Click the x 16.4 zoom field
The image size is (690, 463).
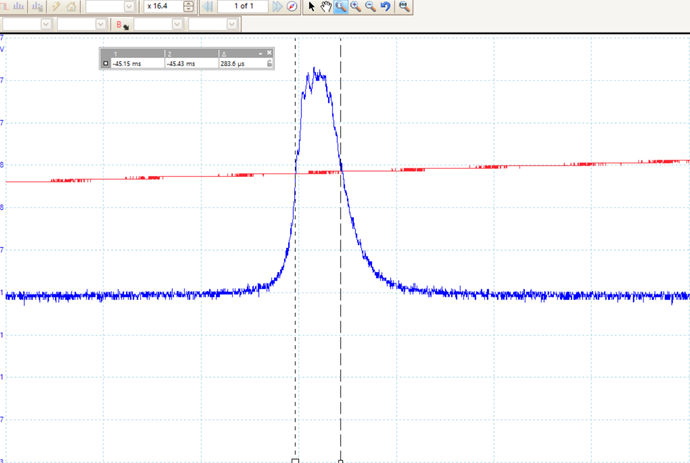(x=163, y=6)
